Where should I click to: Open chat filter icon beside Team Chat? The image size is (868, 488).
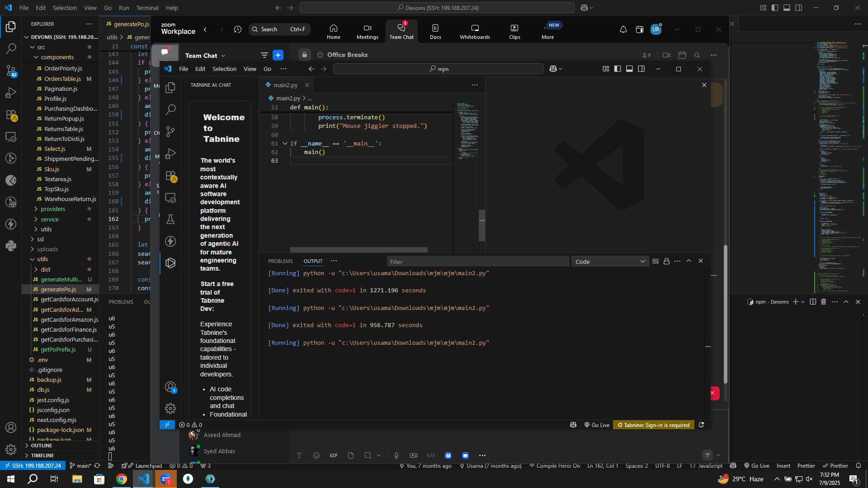click(x=264, y=55)
